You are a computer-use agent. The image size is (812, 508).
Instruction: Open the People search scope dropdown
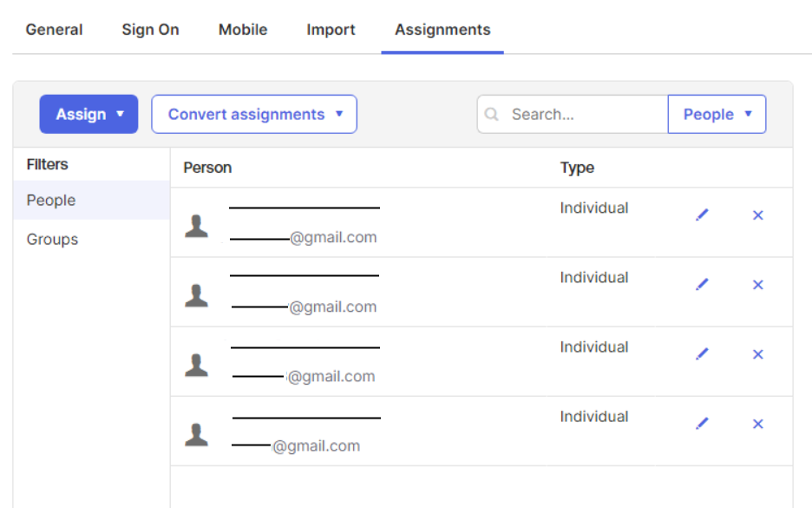click(x=717, y=114)
